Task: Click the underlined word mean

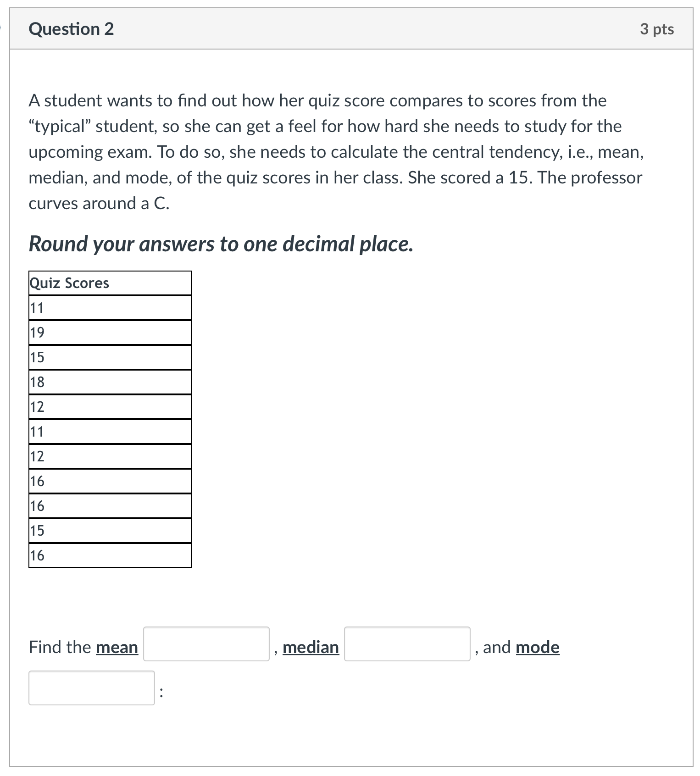Action: (117, 647)
